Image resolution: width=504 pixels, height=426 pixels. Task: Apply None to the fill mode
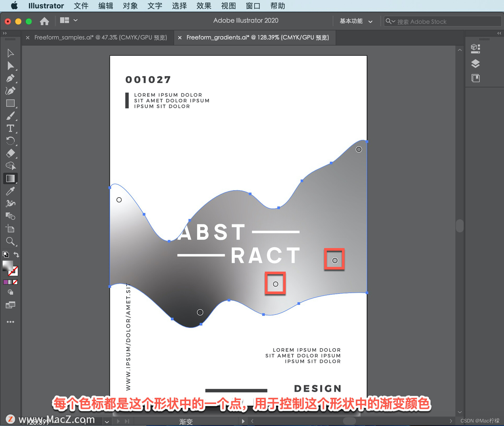15,282
